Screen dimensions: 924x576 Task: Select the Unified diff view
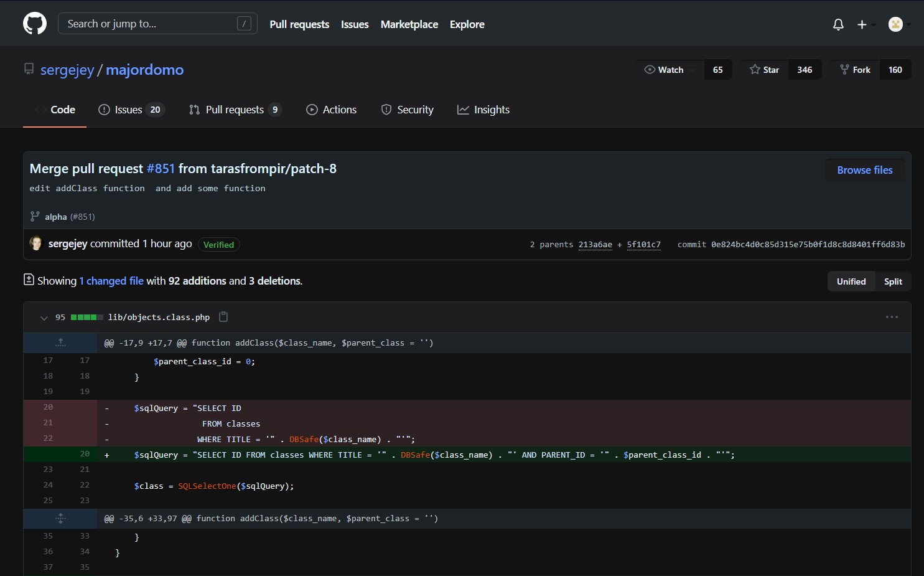[x=851, y=281]
